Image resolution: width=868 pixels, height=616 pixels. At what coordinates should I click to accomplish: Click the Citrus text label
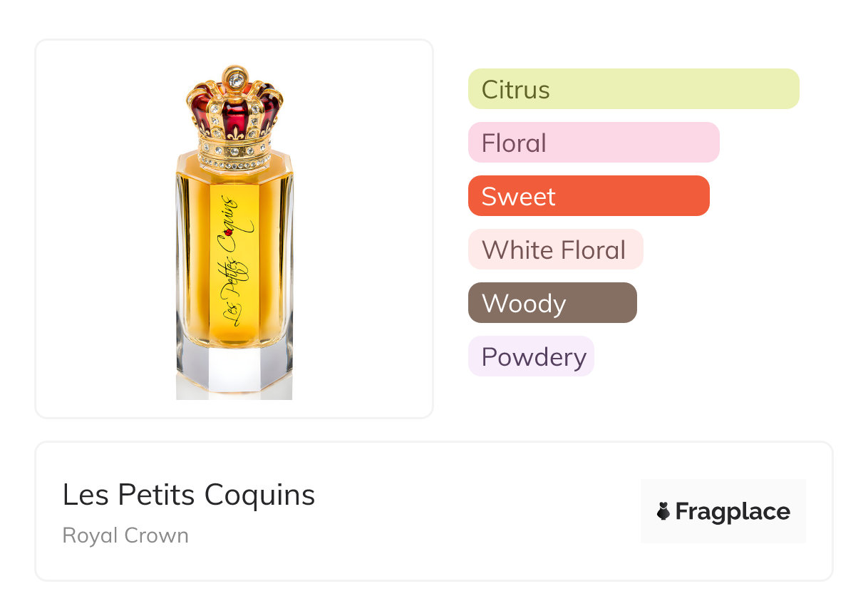click(515, 90)
